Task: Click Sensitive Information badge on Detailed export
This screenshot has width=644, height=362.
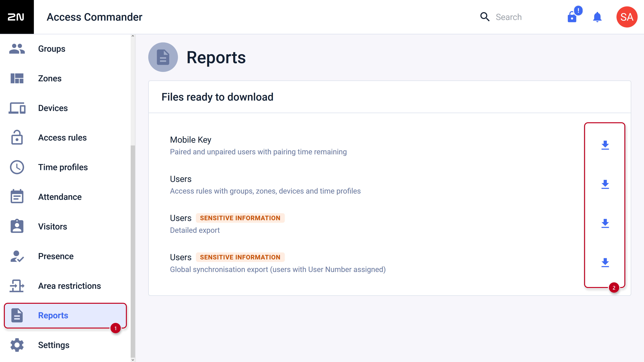Action: click(x=240, y=218)
